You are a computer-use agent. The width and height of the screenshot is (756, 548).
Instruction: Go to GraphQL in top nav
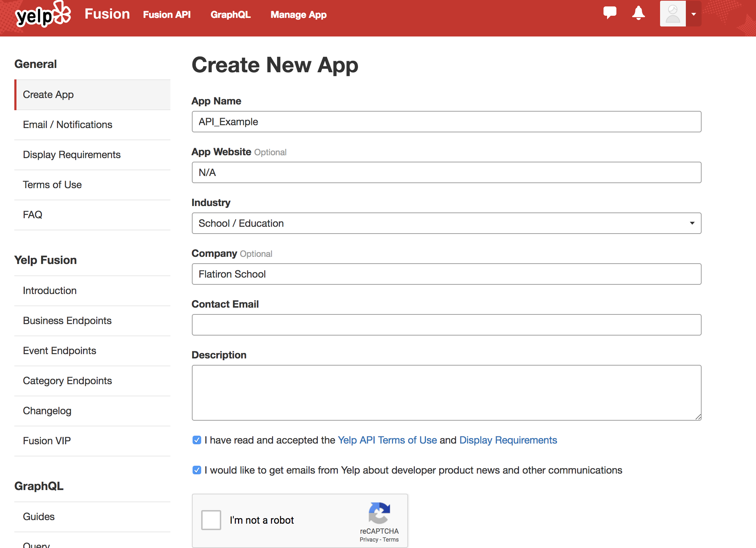pyautogui.click(x=231, y=15)
